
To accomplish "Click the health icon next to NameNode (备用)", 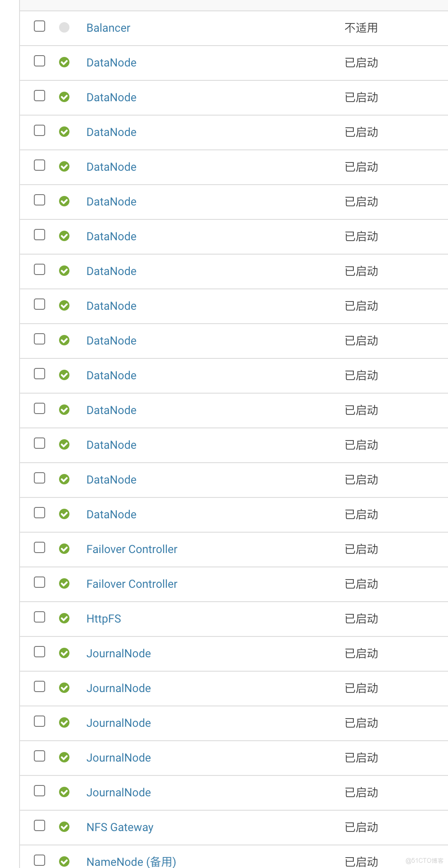I will click(64, 861).
